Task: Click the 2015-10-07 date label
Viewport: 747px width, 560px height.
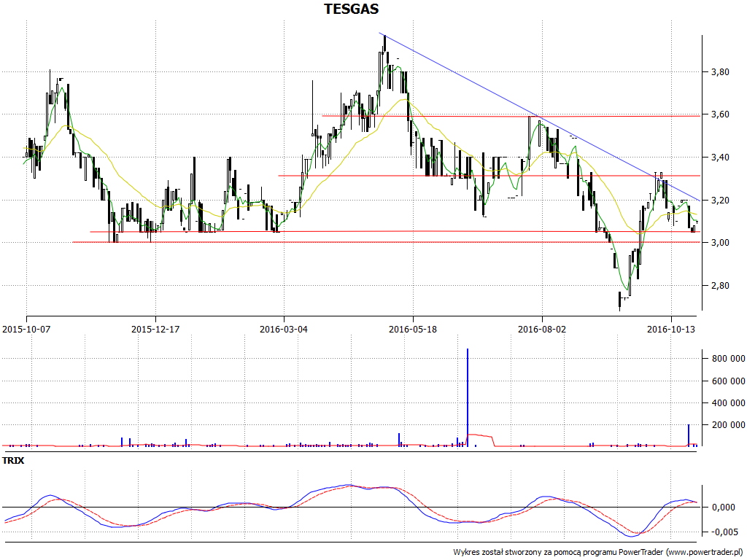Action: point(26,329)
